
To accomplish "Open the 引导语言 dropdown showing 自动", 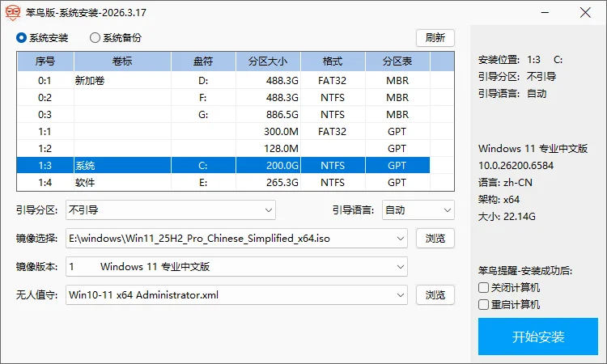I will click(418, 210).
